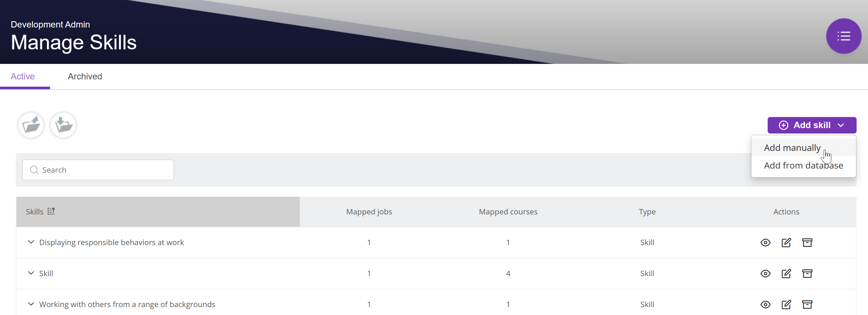Image resolution: width=868 pixels, height=315 pixels.
Task: Click Working with others from a range text
Action: point(127,304)
